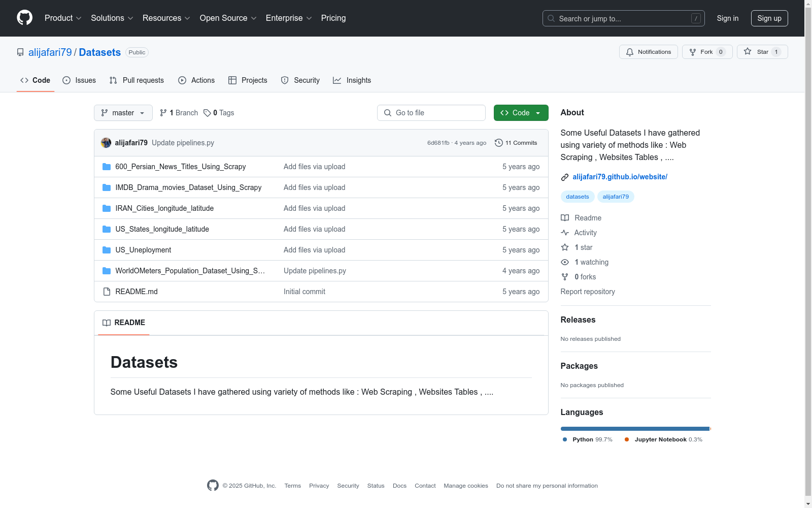Click the eye icon beside 1 watching
812x508 pixels.
[565, 262]
